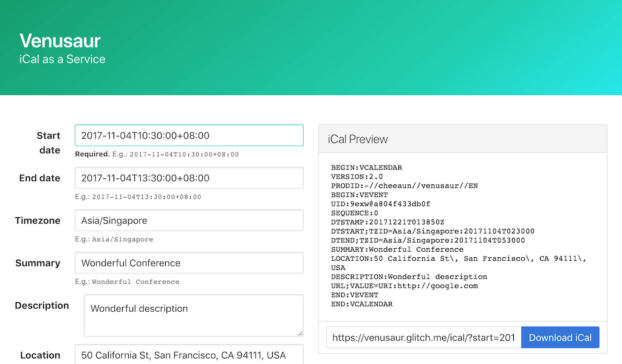Image resolution: width=622 pixels, height=364 pixels.
Task: Click the End date label
Action: coord(40,178)
